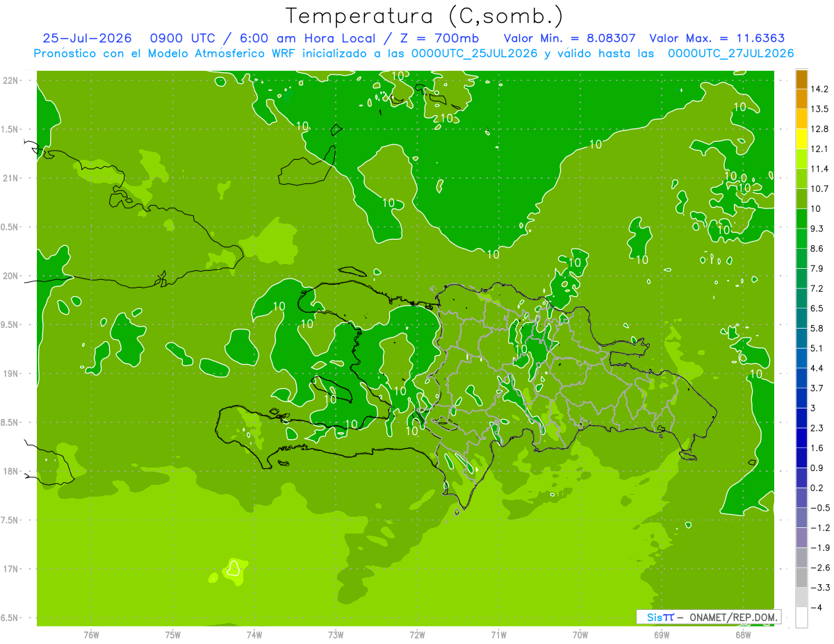Pick the yellow swatch between 12.8 and 12.1
Viewport: 834px width, 644px height.
tap(801, 139)
